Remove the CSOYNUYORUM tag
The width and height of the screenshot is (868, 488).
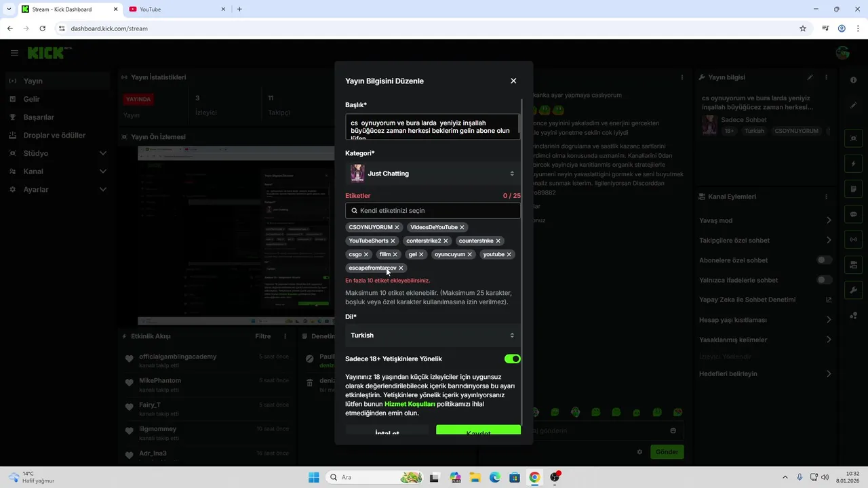tap(397, 227)
